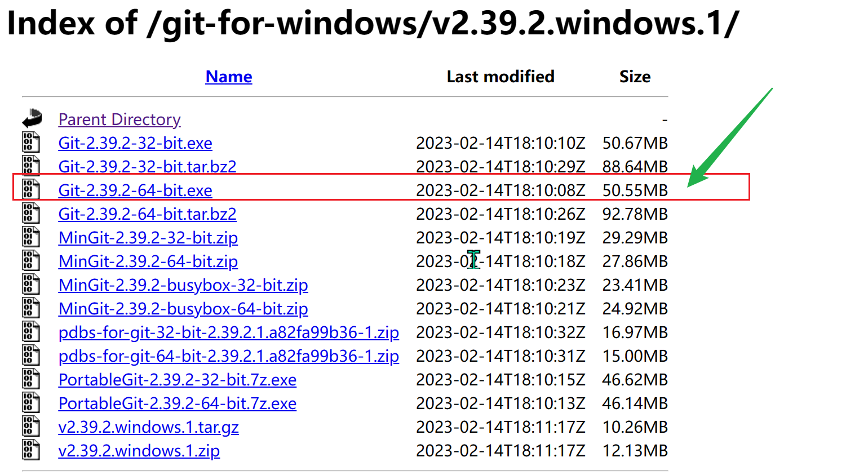Click file icon beside MinGit-2.39.2-32-bit.zip
The height and width of the screenshot is (475, 868).
tap(31, 237)
